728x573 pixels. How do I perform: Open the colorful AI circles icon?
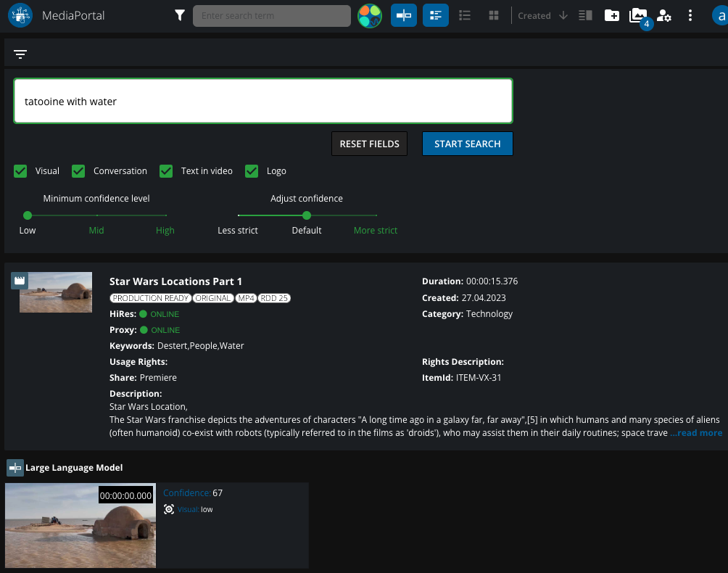tap(370, 15)
